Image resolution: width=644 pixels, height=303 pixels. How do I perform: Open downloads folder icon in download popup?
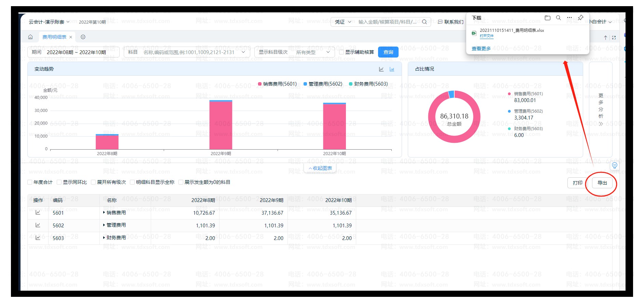[x=547, y=18]
